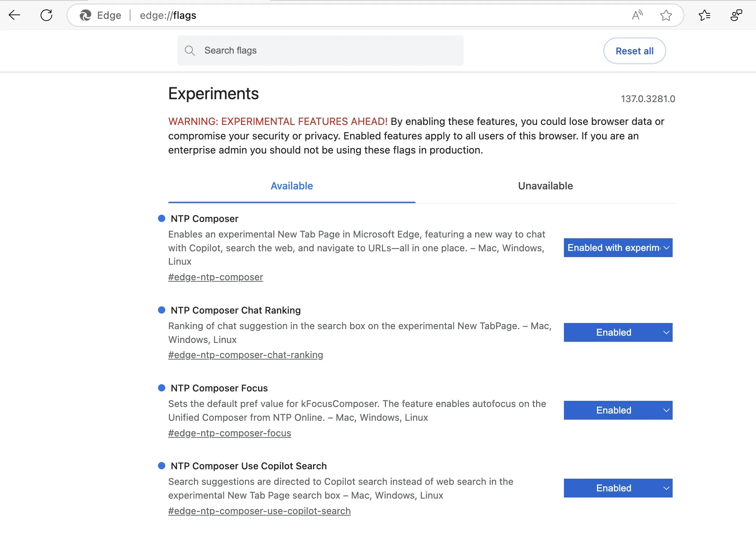Switch to the Unavailable tab

pyautogui.click(x=545, y=186)
